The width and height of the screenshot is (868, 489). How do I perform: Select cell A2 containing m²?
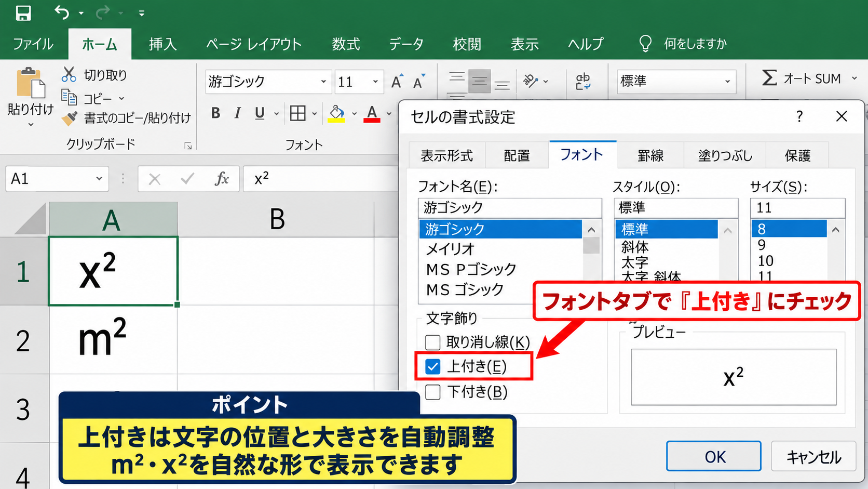[x=113, y=339]
